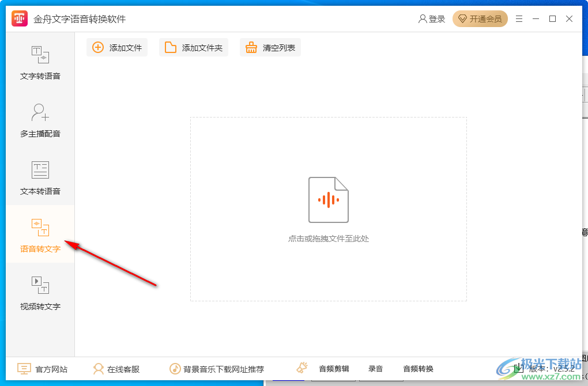Image resolution: width=588 pixels, height=386 pixels.
Task: Visit 背景音乐下载网址推荐 link
Action: tap(218, 369)
